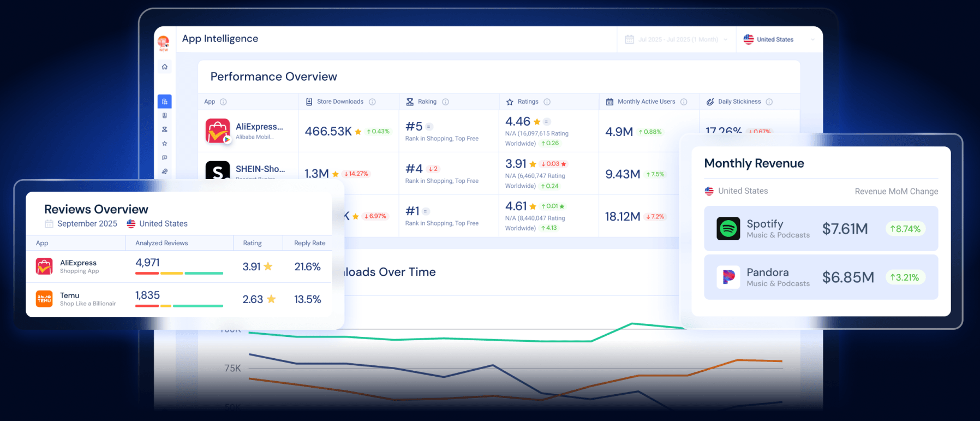Click the Raking column podium icon
The width and height of the screenshot is (980, 421).
pyautogui.click(x=410, y=102)
